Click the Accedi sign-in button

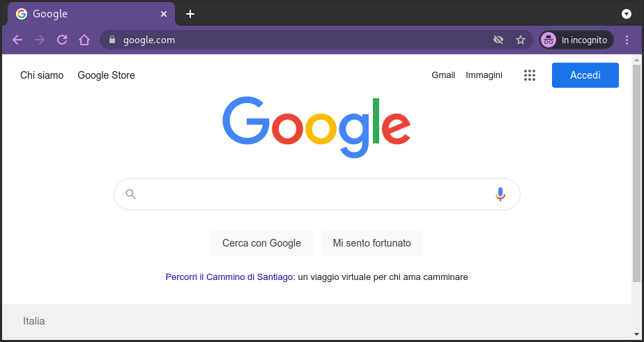[585, 75]
